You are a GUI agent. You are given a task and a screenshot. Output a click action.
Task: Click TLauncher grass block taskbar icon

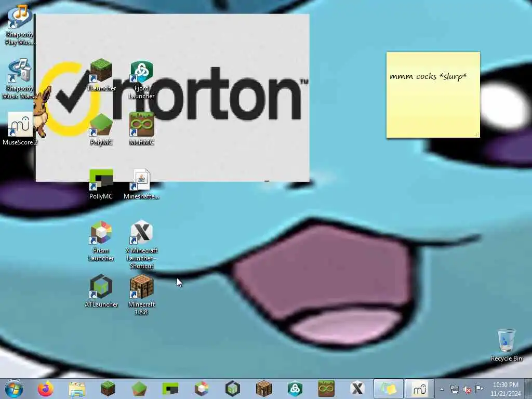[108, 389]
